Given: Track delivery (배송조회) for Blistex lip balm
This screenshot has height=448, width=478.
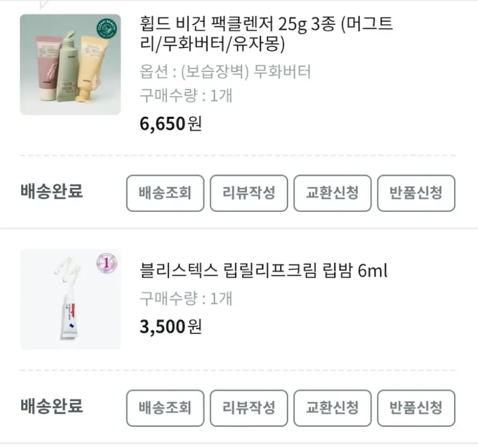Looking at the screenshot, I should tap(165, 408).
